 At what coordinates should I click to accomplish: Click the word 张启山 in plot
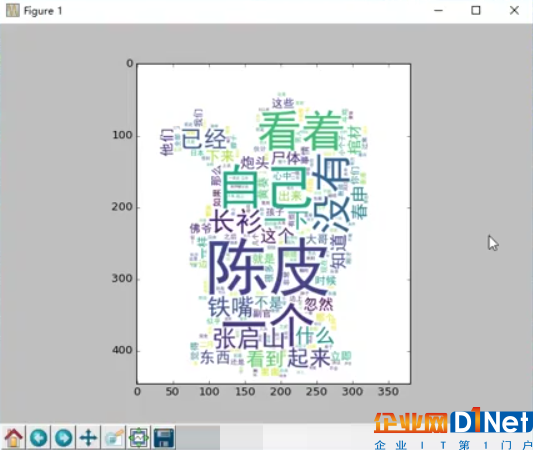[x=250, y=338]
